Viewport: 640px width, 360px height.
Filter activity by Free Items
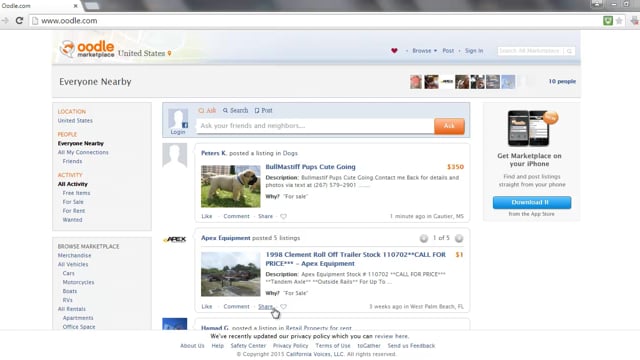click(x=76, y=193)
